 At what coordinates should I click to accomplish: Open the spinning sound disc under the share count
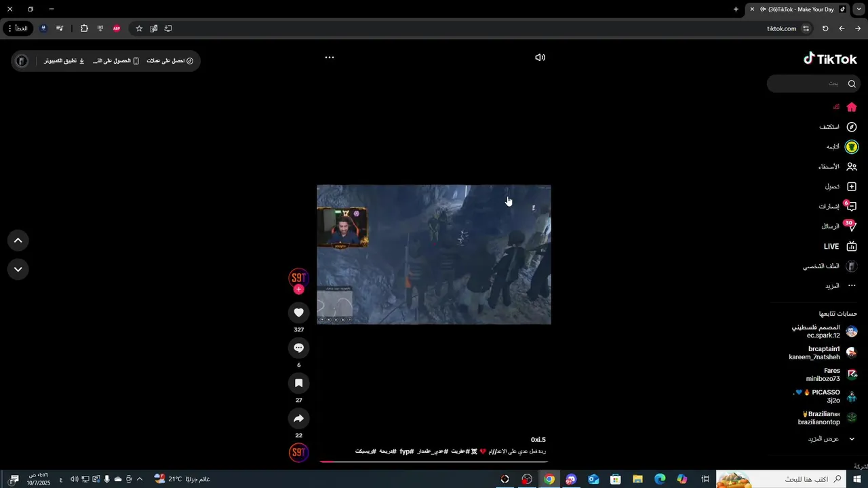click(298, 453)
